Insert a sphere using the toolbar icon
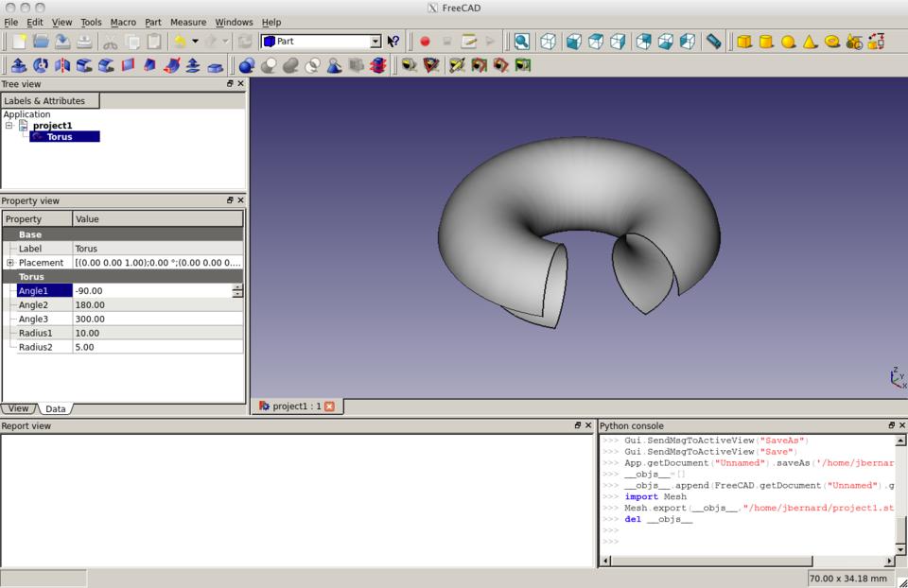Viewport: 908px width, 588px height. click(x=788, y=42)
